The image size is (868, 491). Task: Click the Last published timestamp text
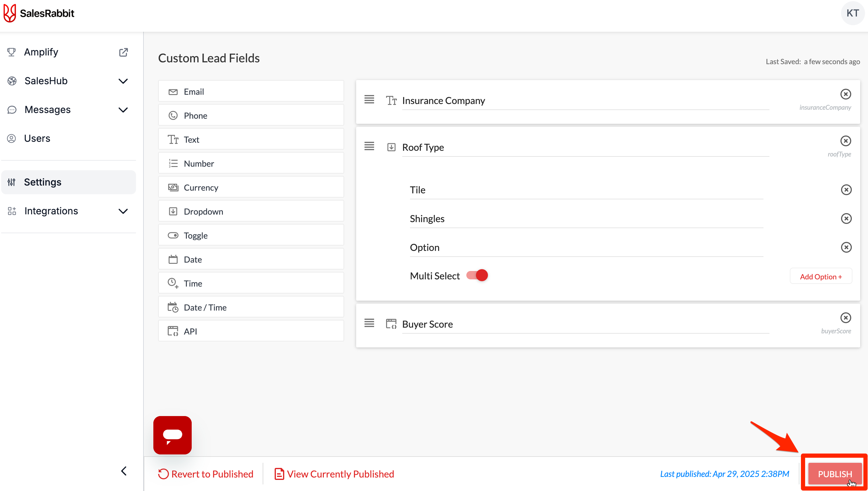pos(725,474)
